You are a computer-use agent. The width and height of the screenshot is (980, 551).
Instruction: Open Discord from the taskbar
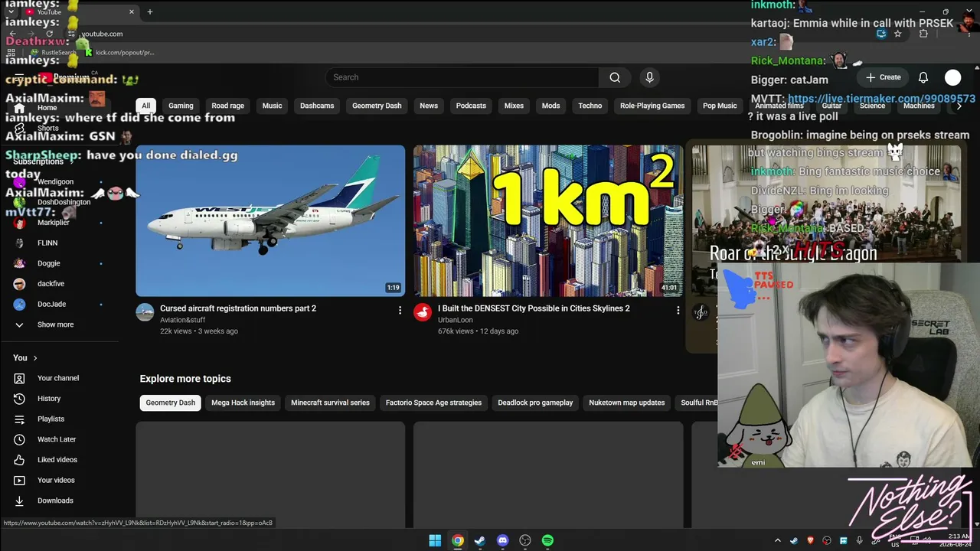[502, 540]
